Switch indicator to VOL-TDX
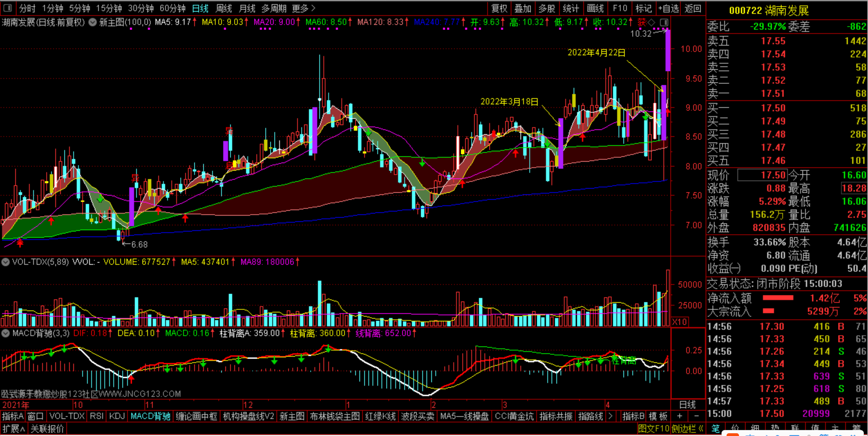This screenshot has height=436, width=868. tap(67, 416)
